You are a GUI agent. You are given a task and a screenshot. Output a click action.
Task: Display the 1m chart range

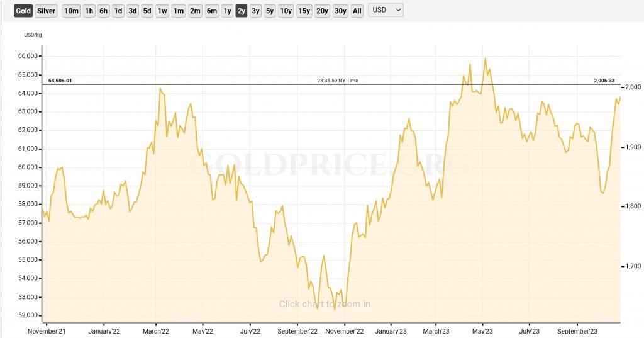(179, 11)
